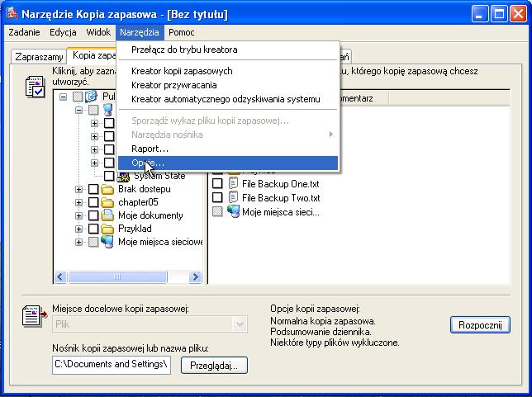This screenshot has height=397, width=532.
Task: Click the Backup utility title bar icon
Action: point(12,14)
